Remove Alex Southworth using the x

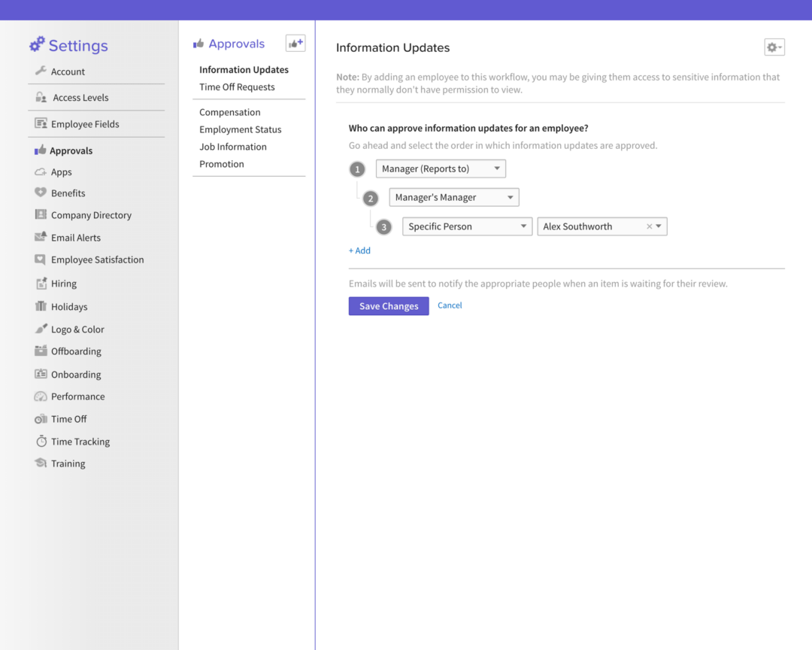pyautogui.click(x=649, y=226)
